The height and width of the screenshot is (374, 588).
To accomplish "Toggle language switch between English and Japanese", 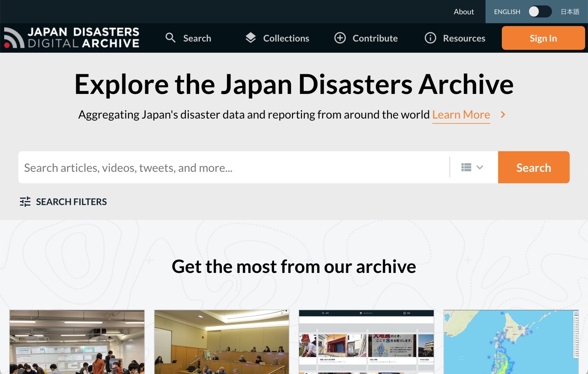I will click(x=540, y=12).
